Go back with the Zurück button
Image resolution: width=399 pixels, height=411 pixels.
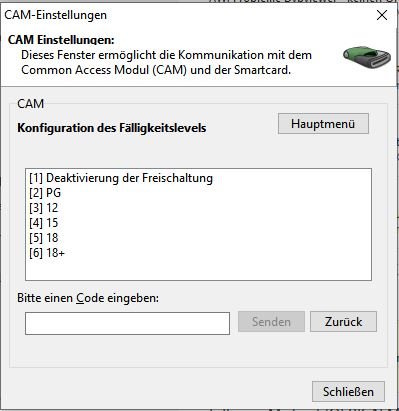coord(343,322)
